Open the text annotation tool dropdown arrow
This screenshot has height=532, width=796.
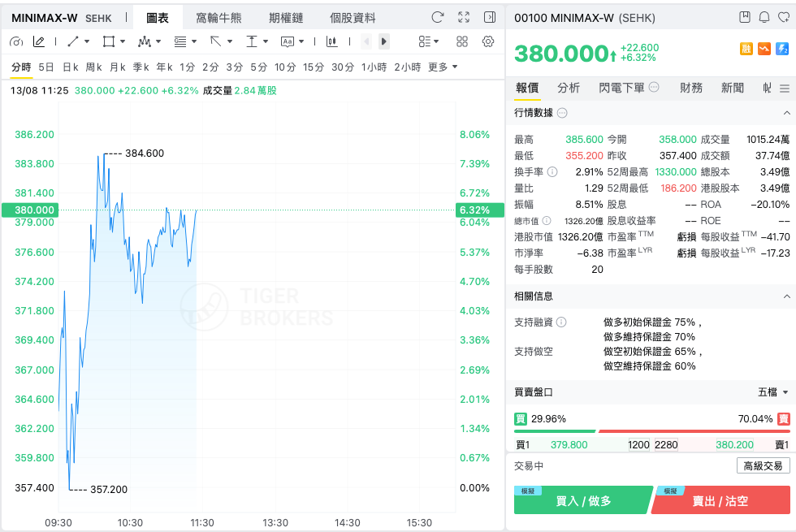[301, 41]
